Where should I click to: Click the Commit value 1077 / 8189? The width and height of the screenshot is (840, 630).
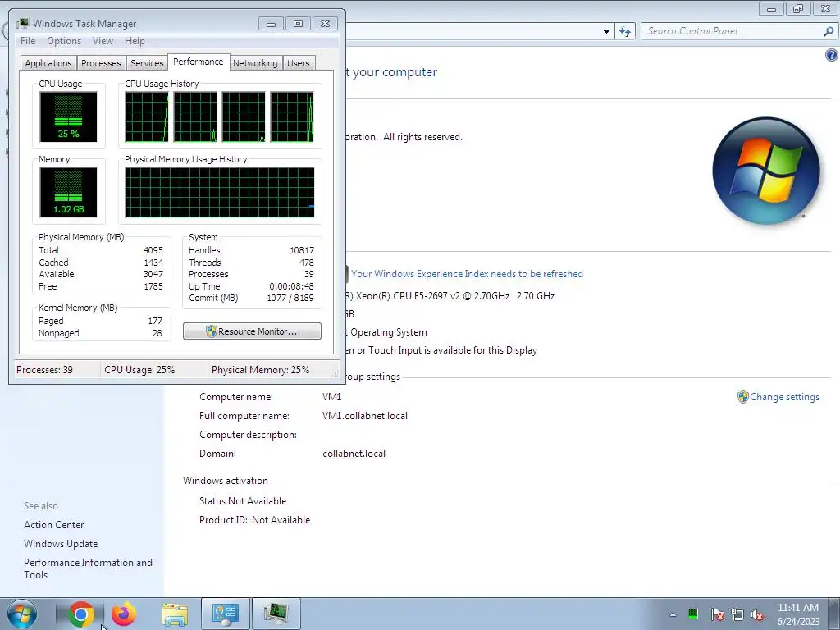[290, 298]
